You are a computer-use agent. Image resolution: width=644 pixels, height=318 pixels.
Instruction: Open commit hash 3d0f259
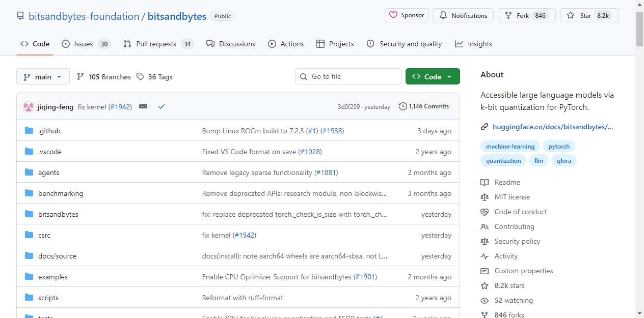coord(348,107)
